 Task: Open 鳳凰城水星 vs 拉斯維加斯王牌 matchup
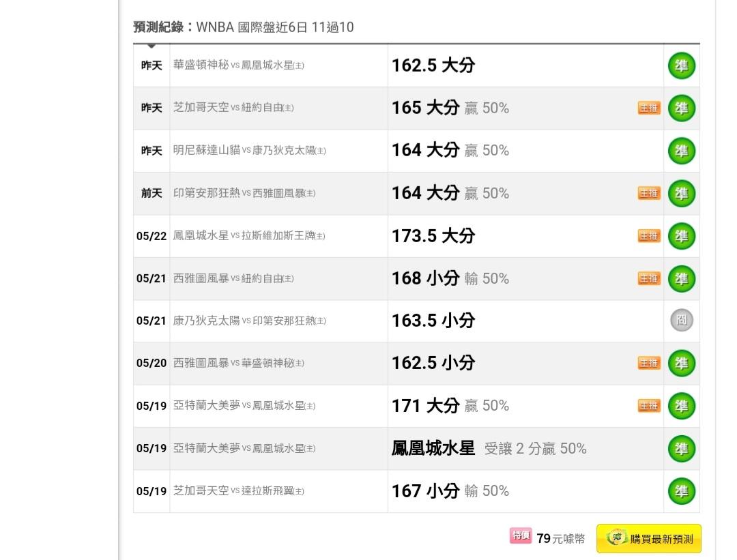click(x=249, y=235)
